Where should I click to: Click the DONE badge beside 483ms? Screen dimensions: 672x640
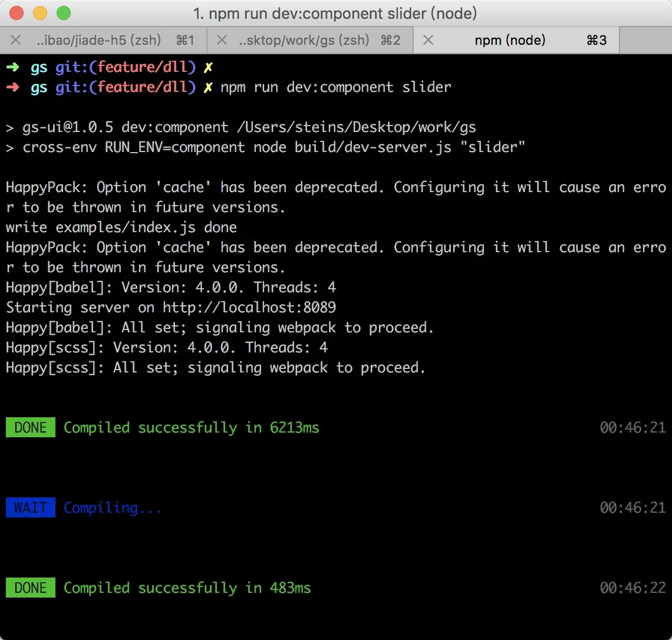point(31,588)
